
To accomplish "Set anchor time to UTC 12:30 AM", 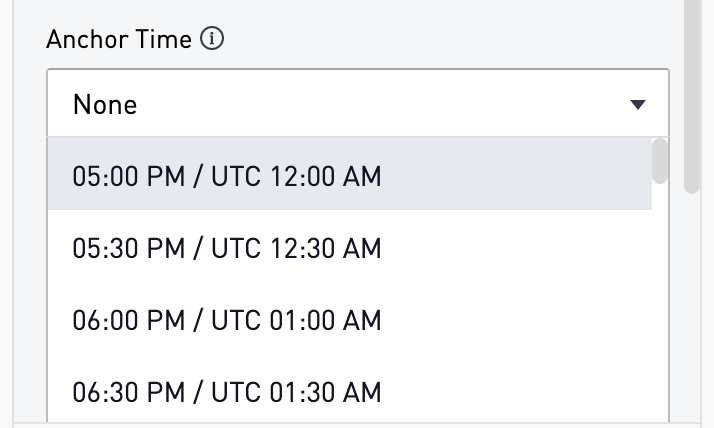I will tap(350, 248).
